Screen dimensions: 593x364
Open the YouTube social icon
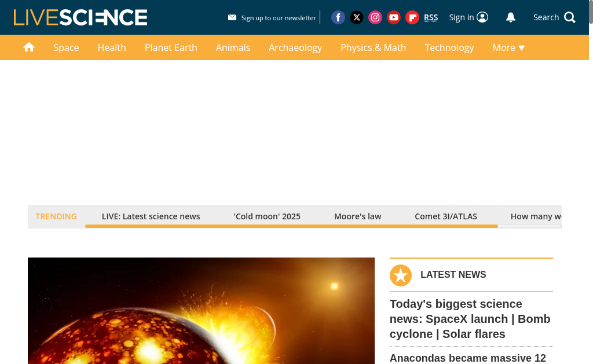pyautogui.click(x=394, y=17)
